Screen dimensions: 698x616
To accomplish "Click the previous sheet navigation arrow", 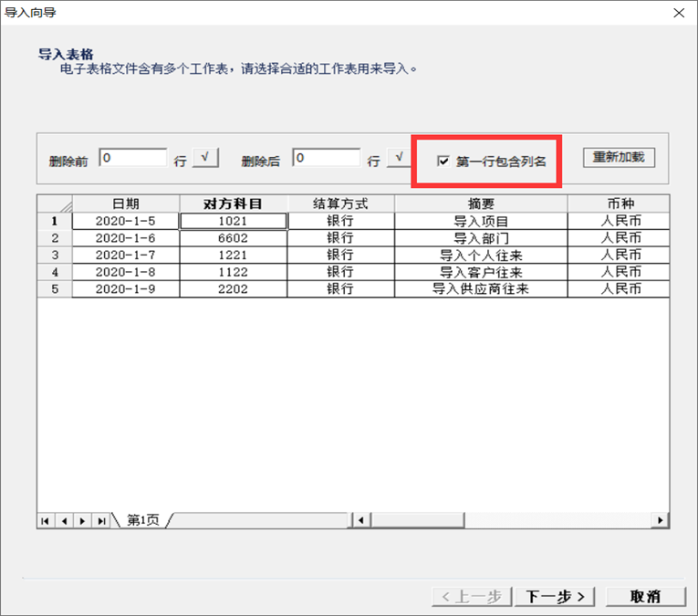I will tap(64, 520).
